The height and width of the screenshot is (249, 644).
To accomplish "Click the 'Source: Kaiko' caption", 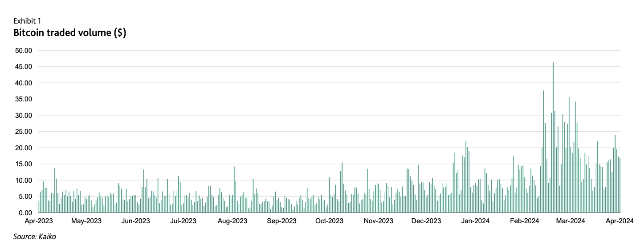I will coord(35,237).
